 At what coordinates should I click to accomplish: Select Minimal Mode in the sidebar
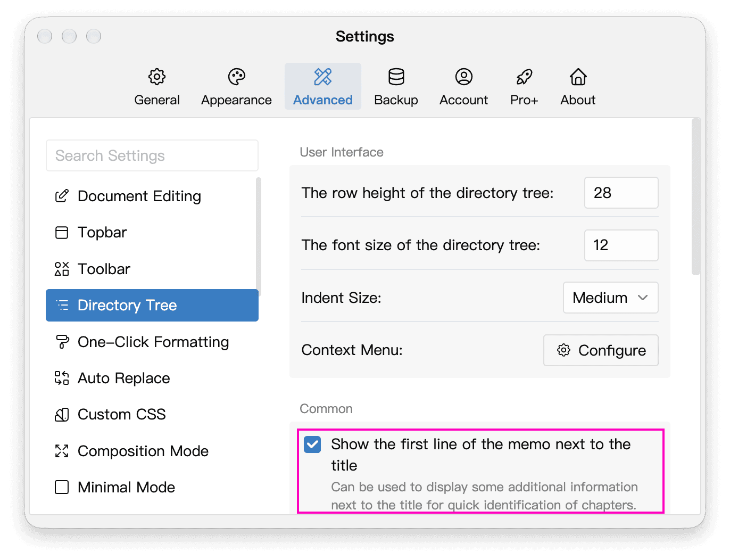(x=152, y=487)
